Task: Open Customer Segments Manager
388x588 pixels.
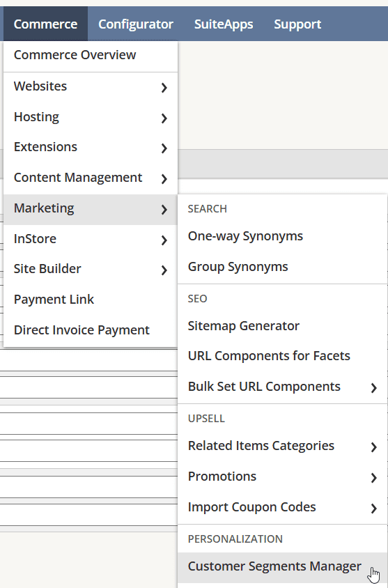Action: (282, 567)
